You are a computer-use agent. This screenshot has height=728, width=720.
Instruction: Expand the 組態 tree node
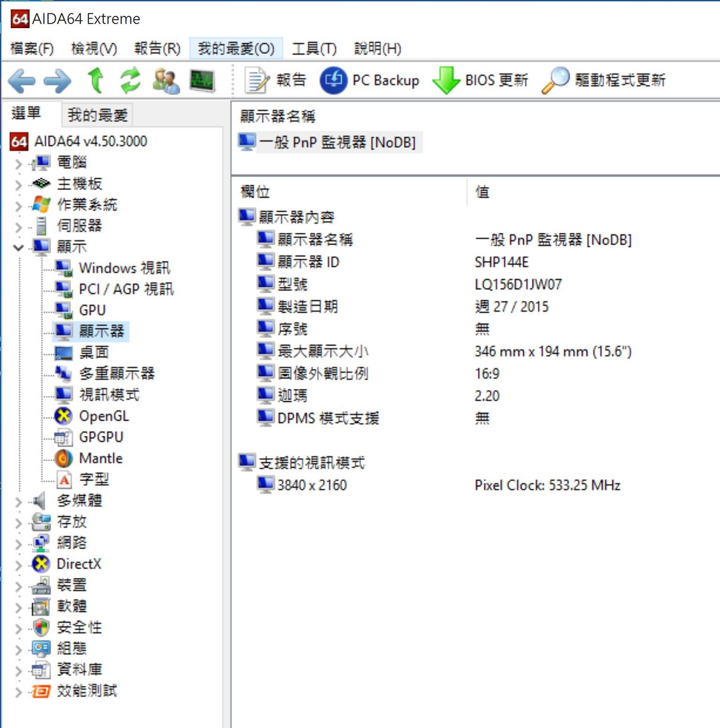pos(19,650)
